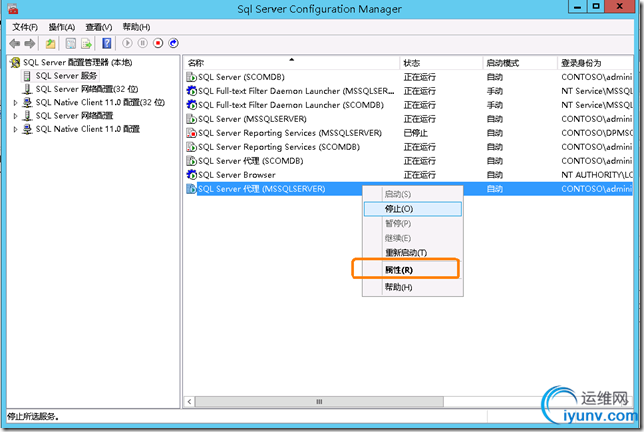644x432 pixels.
Task: Click the Up one level folder icon
Action: point(50,43)
